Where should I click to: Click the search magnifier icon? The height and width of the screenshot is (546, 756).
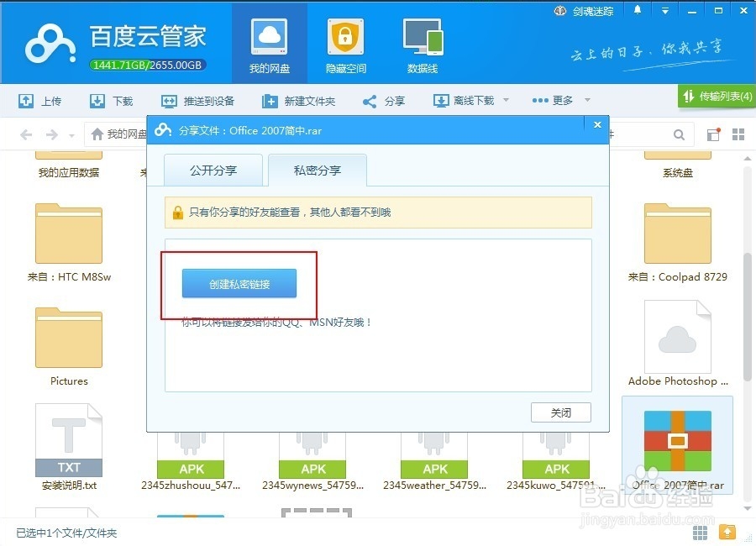(679, 134)
